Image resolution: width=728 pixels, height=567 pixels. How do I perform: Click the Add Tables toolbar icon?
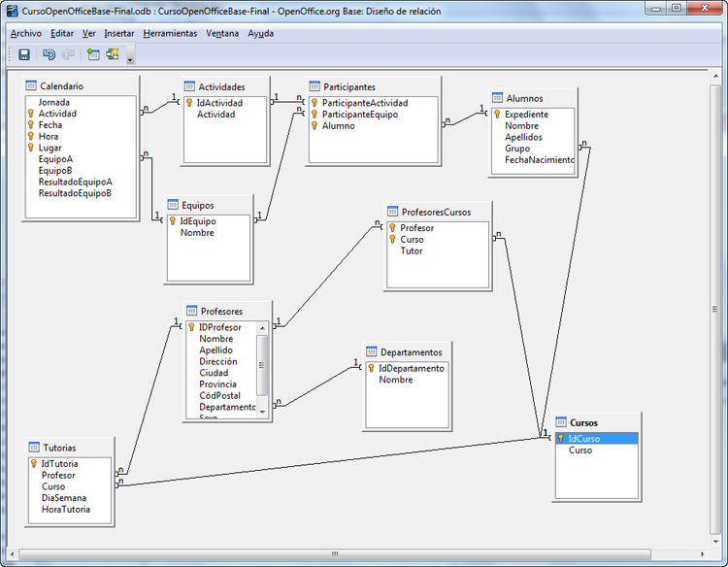point(93,55)
